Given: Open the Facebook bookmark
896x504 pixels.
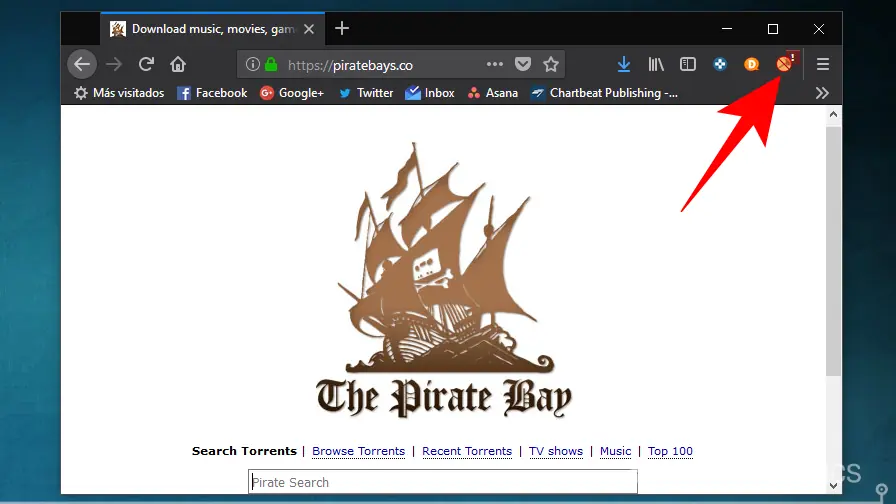Looking at the screenshot, I should (x=212, y=93).
